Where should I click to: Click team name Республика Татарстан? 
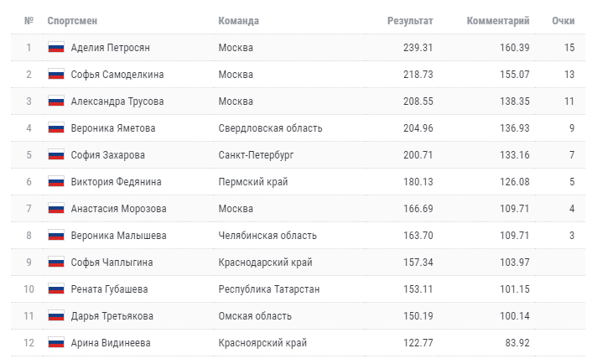[269, 289]
